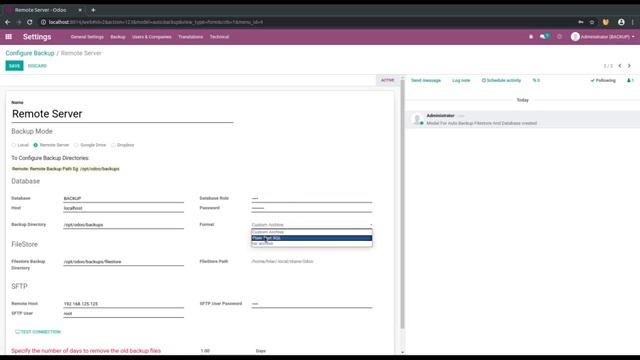Open the General Settings menu
The height and width of the screenshot is (360, 640).
click(x=87, y=37)
